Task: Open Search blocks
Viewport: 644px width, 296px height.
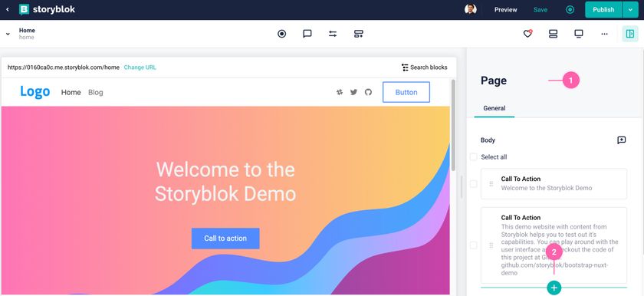Action: [425, 67]
